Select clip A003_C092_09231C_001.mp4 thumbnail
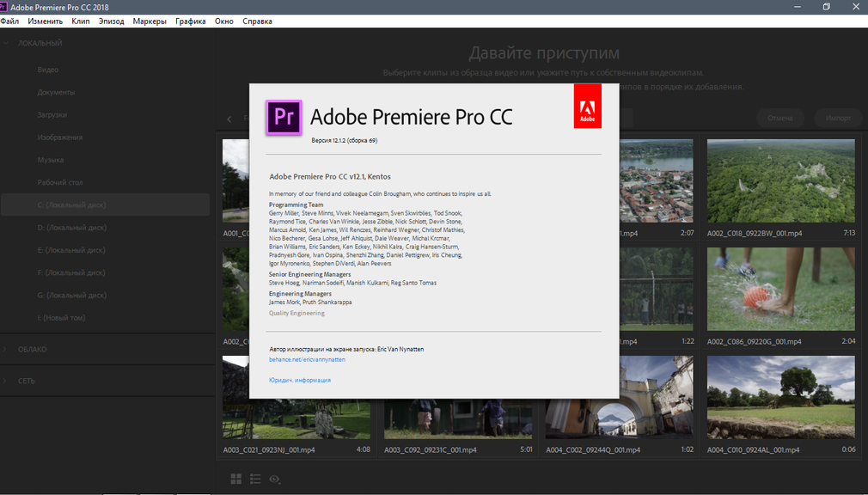The height and width of the screenshot is (495, 868). [x=458, y=419]
